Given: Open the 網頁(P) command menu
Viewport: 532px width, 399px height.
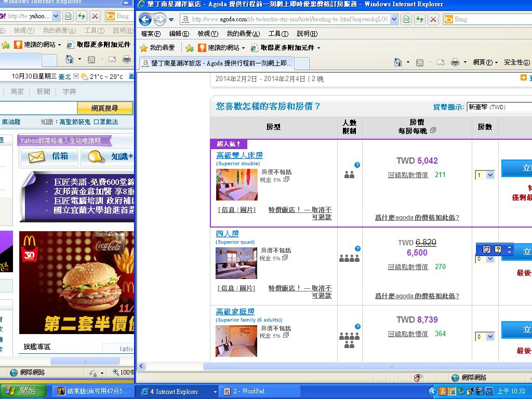Looking at the screenshot, I should (485, 62).
